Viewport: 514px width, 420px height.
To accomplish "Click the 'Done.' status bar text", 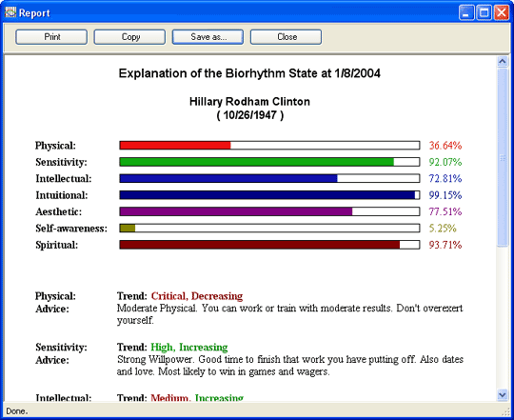I will coord(17,410).
